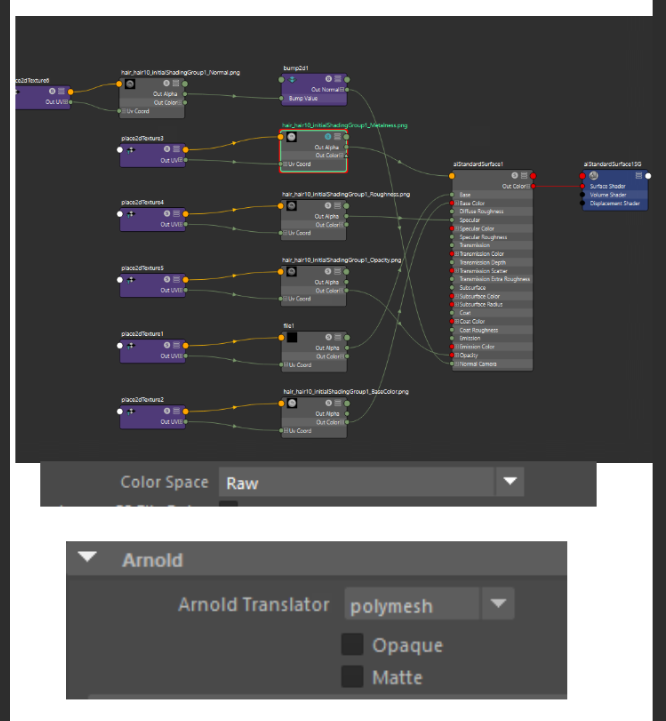Open the Arnold Translator dropdown arrow
666x721 pixels.
point(498,603)
